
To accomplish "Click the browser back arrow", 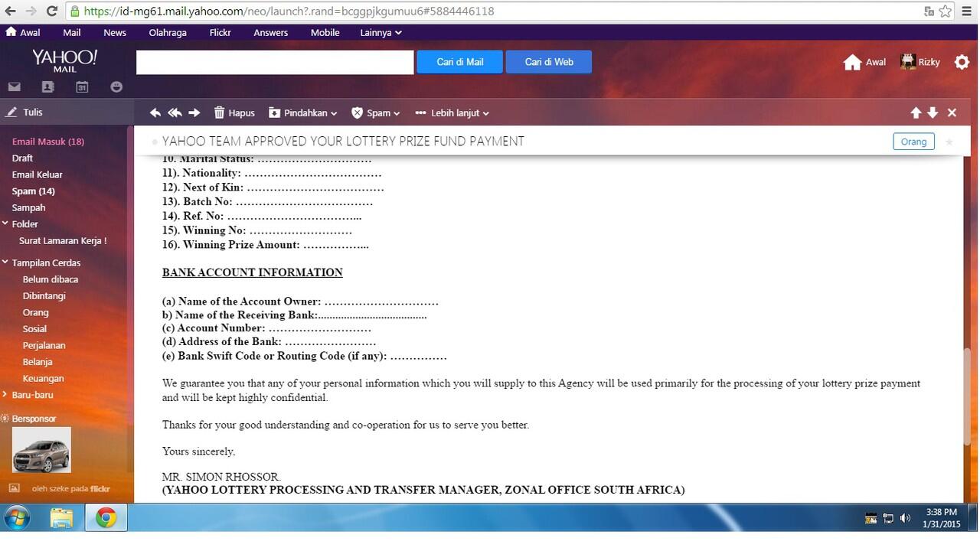I will pos(9,11).
